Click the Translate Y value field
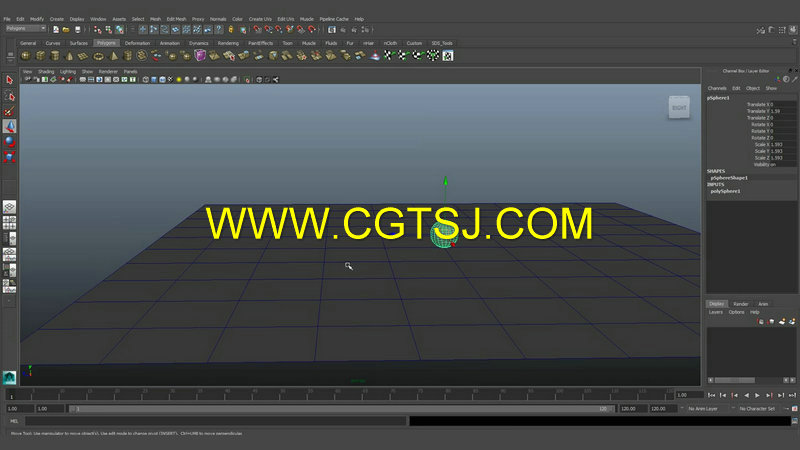The image size is (800, 450). [x=783, y=111]
